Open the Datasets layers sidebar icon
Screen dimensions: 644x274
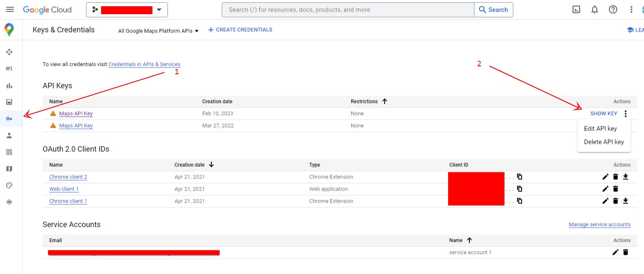(x=9, y=202)
